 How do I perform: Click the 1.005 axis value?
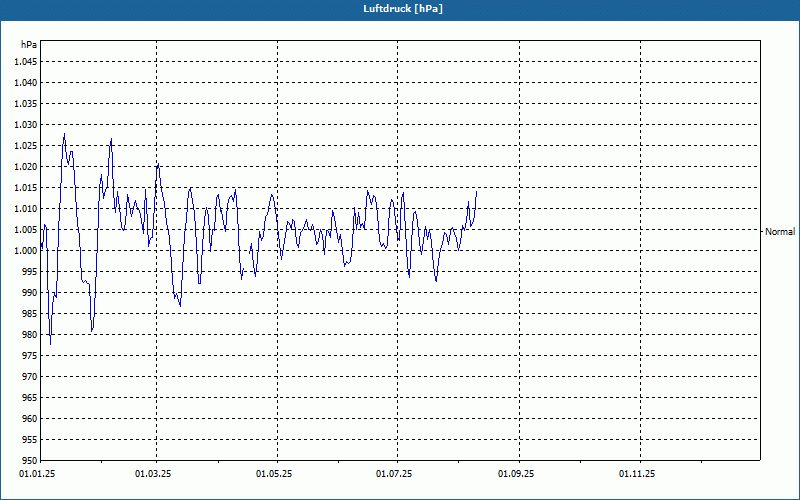coord(26,230)
